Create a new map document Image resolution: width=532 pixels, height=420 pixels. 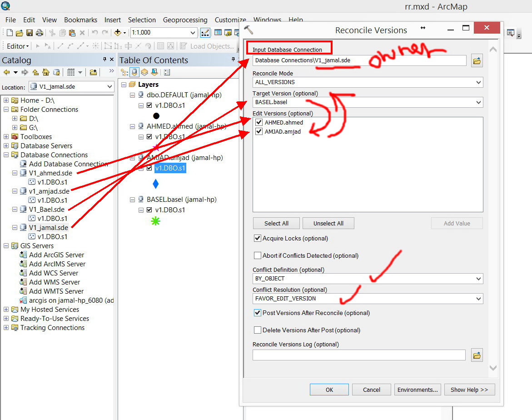click(x=10, y=33)
